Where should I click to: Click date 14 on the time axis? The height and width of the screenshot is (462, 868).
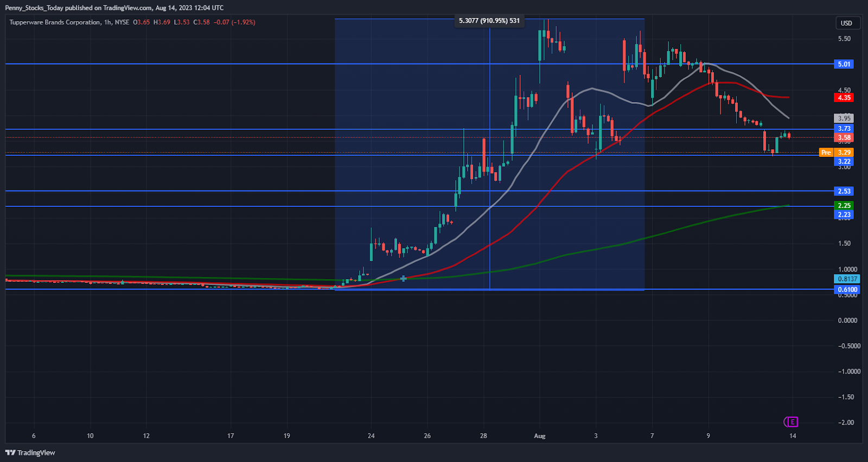coord(793,436)
